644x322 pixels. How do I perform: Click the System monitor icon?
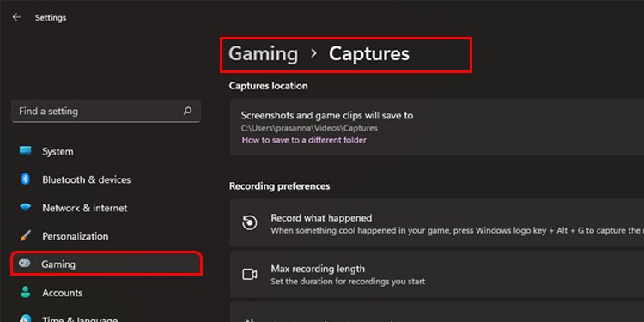point(26,151)
